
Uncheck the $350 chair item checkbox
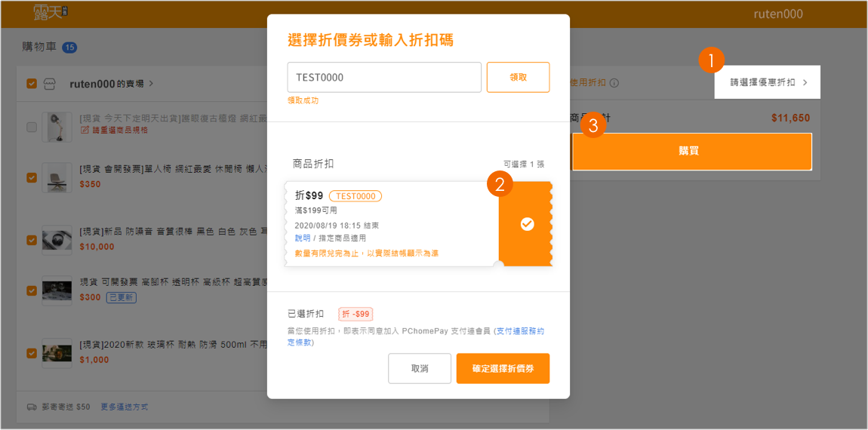(x=32, y=177)
